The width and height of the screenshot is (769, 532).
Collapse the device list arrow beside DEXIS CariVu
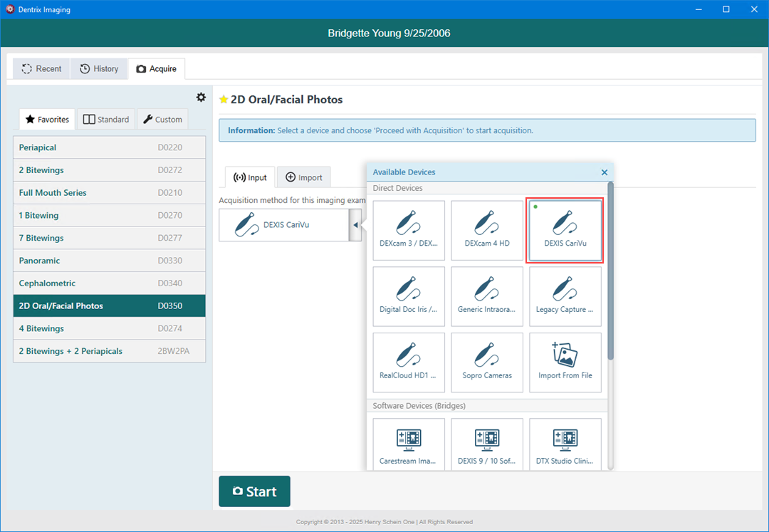click(x=355, y=225)
